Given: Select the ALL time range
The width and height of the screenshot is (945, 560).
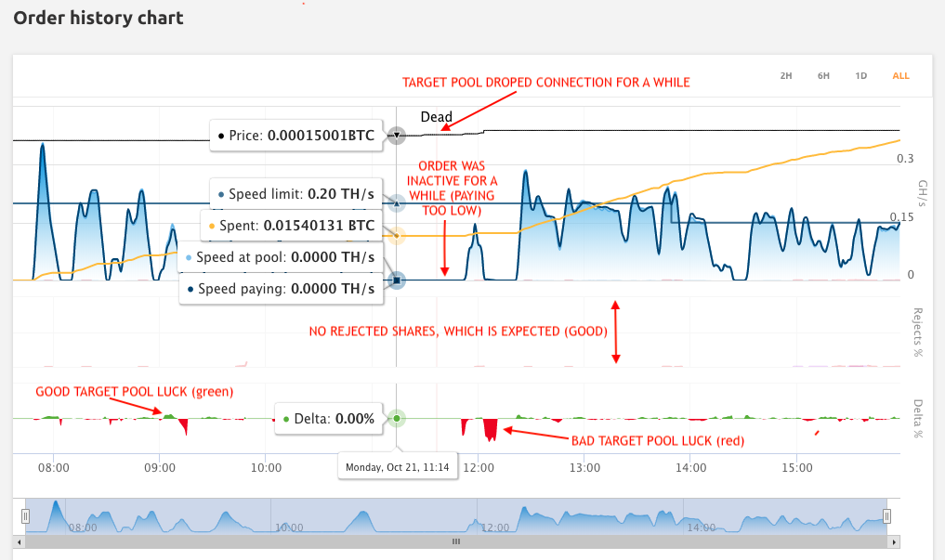Looking at the screenshot, I should [900, 76].
